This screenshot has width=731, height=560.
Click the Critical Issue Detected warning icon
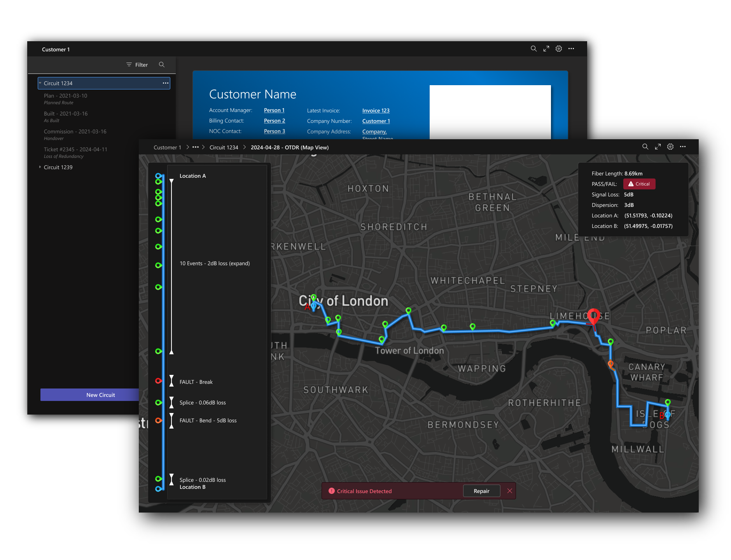click(332, 491)
